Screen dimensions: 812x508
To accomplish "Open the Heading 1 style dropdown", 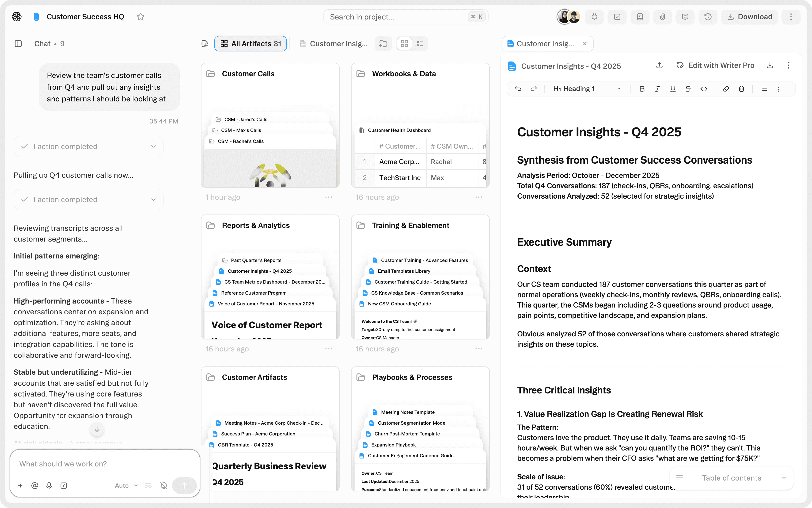I will [x=587, y=89].
